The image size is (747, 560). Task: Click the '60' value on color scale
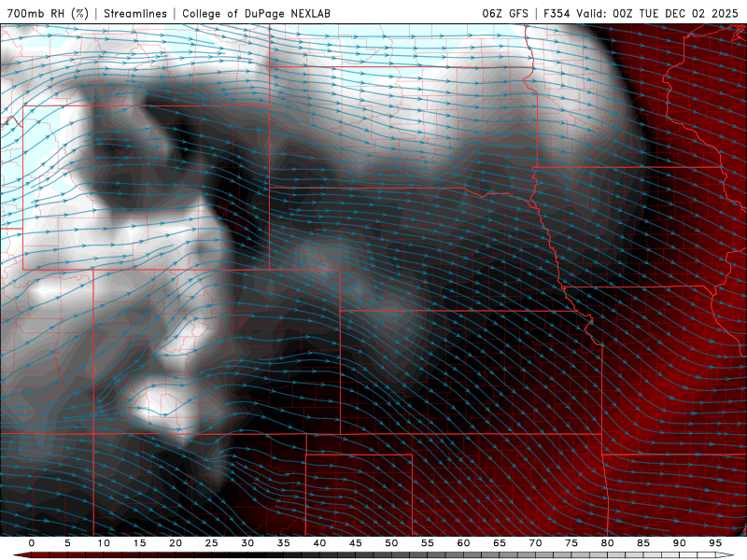click(x=463, y=543)
